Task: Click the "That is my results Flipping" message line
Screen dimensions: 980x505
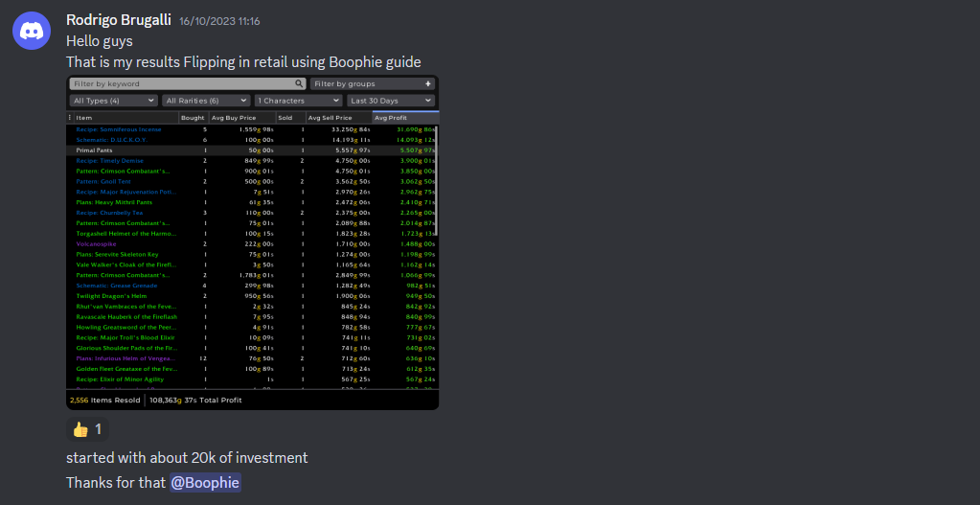Action: 243,62
